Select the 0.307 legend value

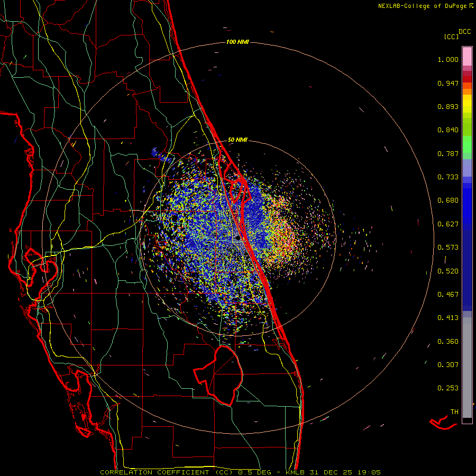448,365
